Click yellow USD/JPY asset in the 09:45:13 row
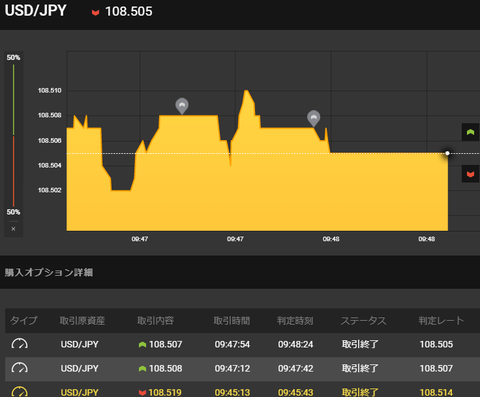 (x=79, y=392)
